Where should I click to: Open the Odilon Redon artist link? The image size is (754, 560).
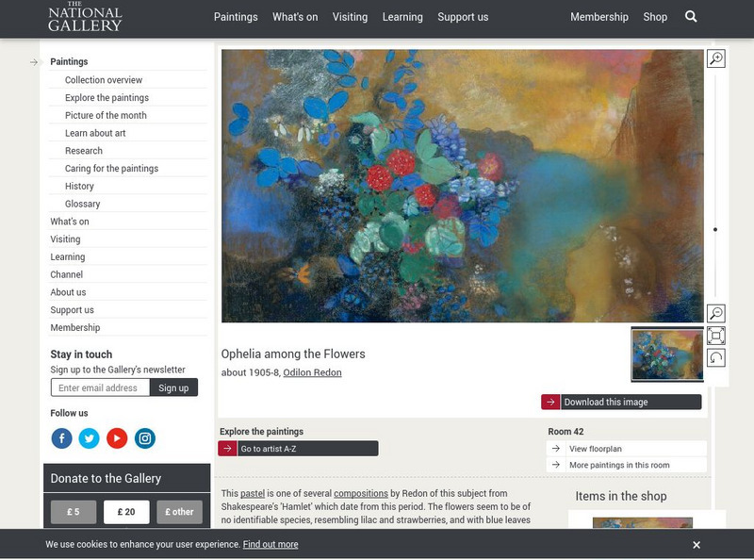(x=312, y=372)
